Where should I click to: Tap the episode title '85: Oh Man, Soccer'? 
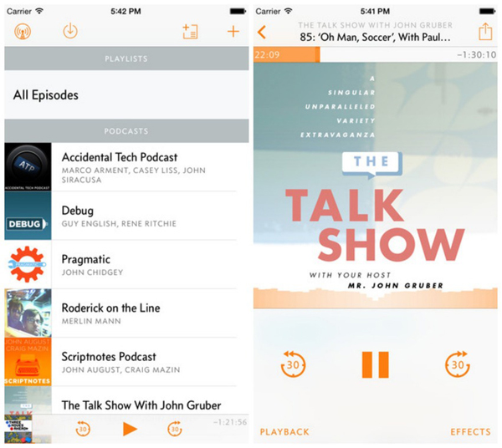click(375, 37)
